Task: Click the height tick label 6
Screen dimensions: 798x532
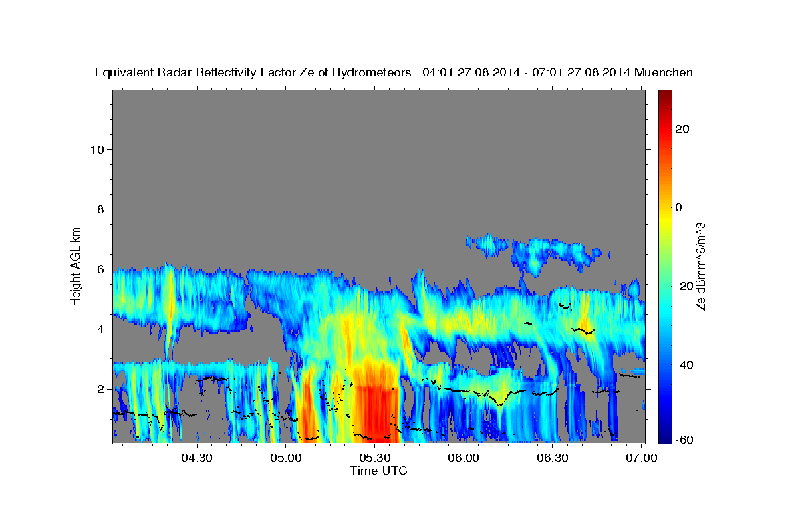Action: pyautogui.click(x=100, y=269)
